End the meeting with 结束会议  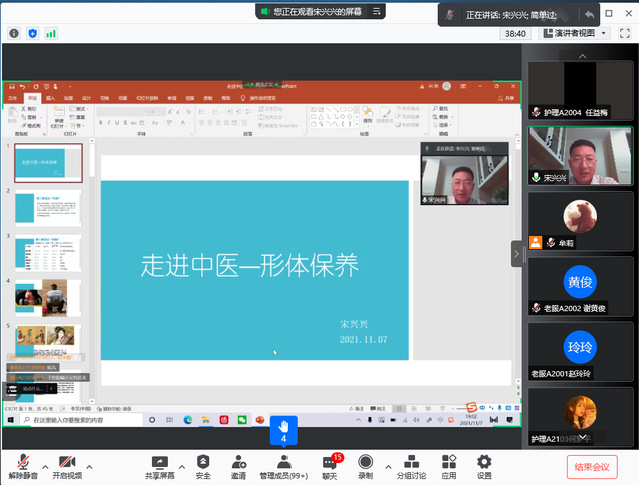pos(594,466)
